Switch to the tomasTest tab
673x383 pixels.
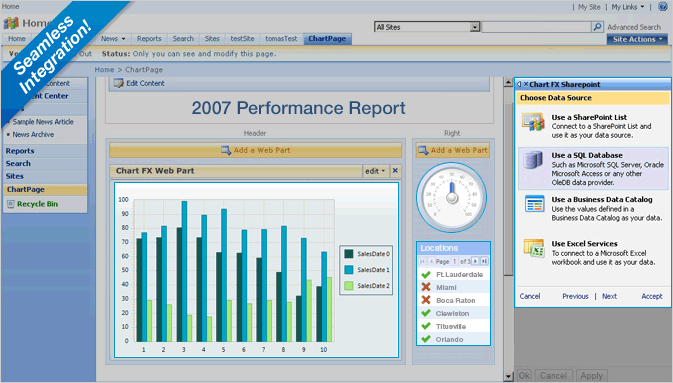281,39
